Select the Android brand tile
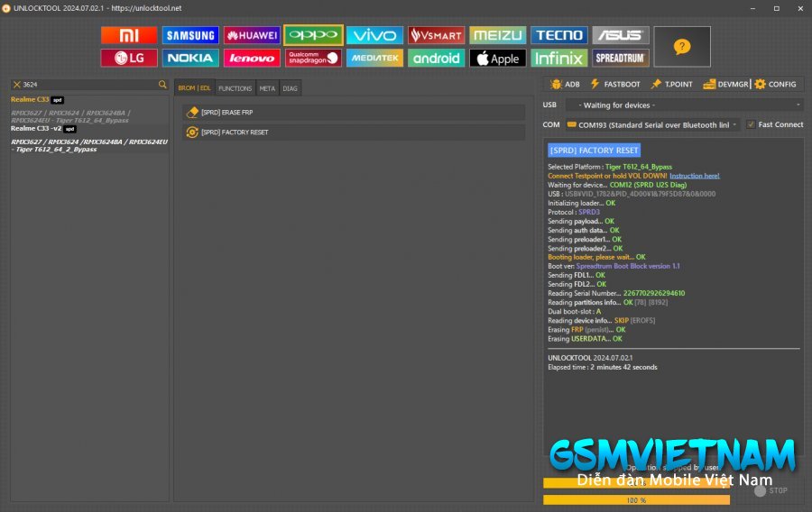 click(x=436, y=58)
